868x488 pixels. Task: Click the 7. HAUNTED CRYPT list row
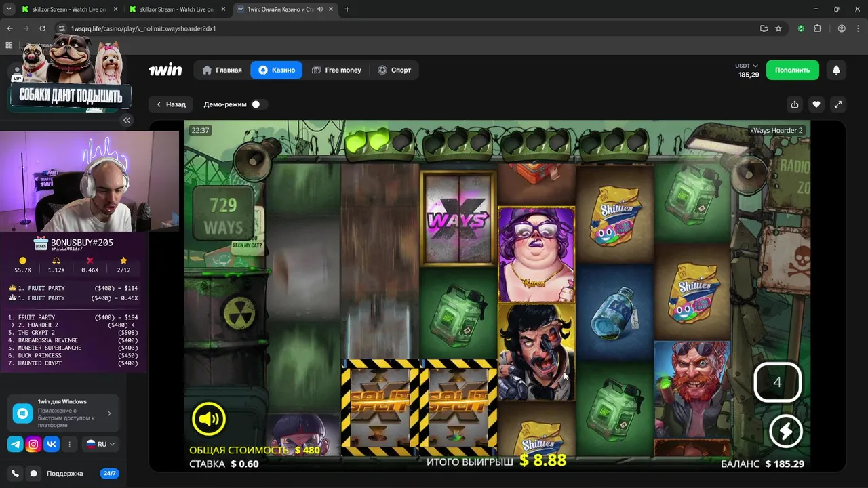pyautogui.click(x=73, y=363)
